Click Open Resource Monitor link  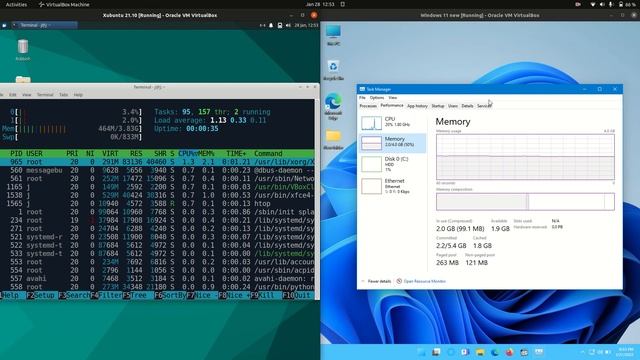(424, 281)
